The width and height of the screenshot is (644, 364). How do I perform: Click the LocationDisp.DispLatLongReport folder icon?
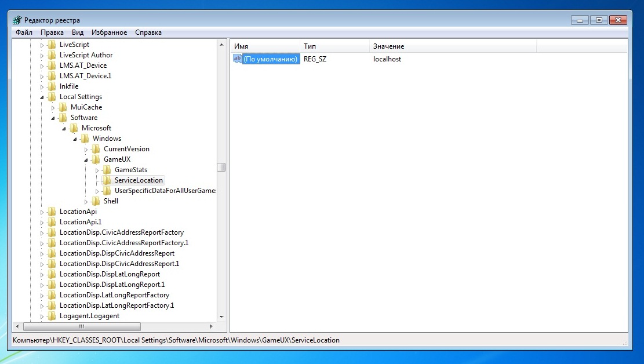point(52,274)
